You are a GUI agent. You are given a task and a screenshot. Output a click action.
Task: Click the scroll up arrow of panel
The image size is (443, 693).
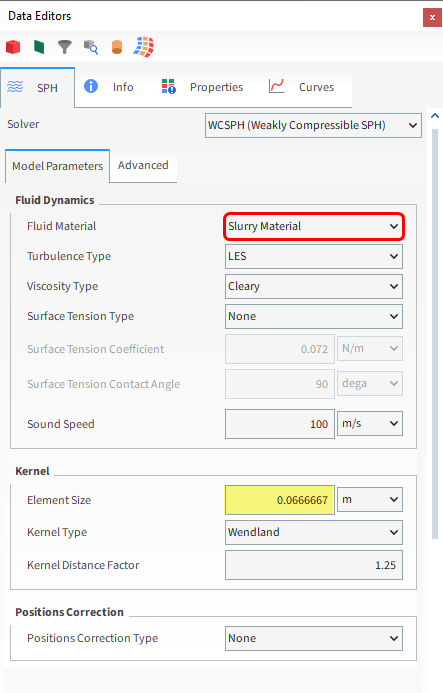point(435,116)
